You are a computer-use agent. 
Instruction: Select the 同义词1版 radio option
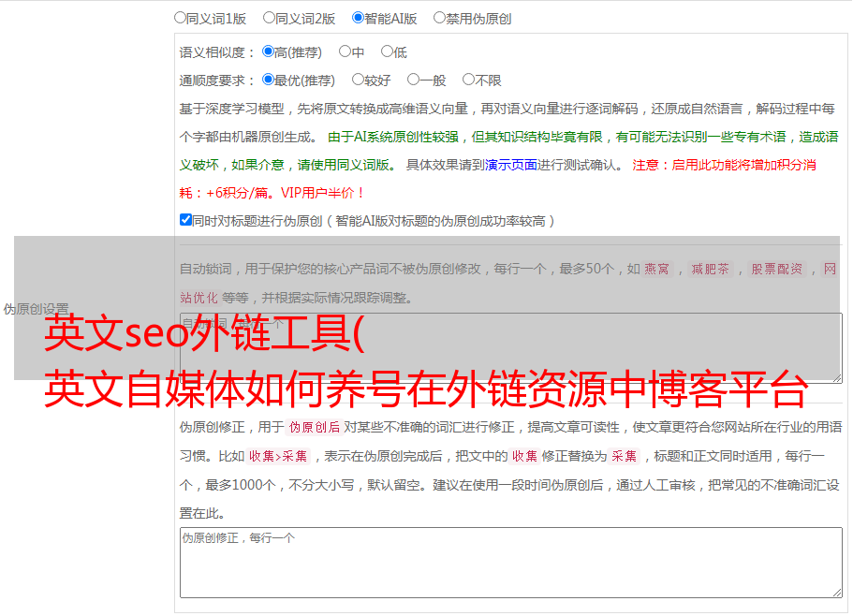pyautogui.click(x=180, y=18)
